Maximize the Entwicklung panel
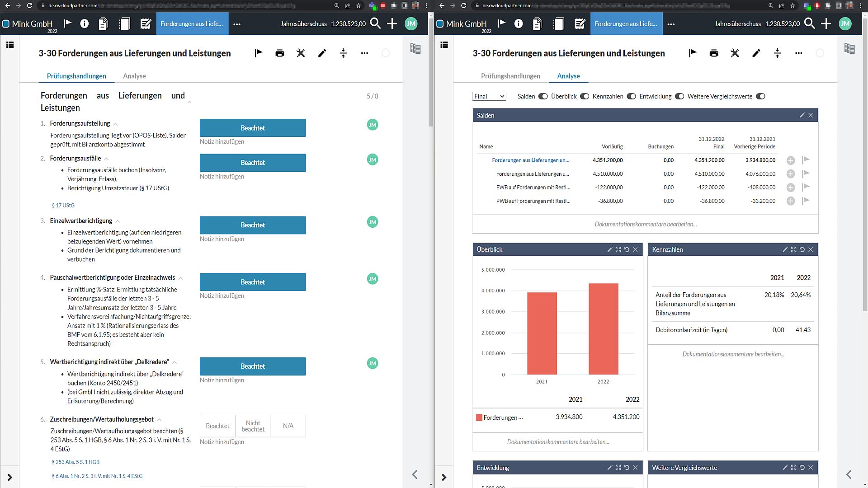This screenshot has height=488, width=868. (618, 468)
